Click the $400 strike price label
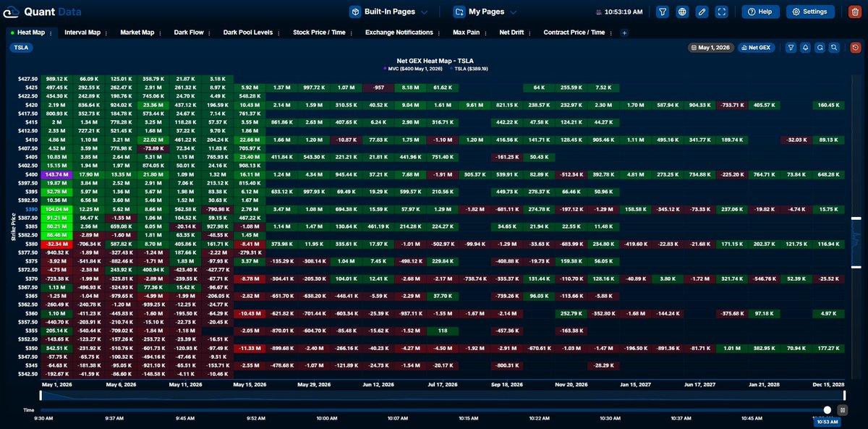 tap(33, 174)
